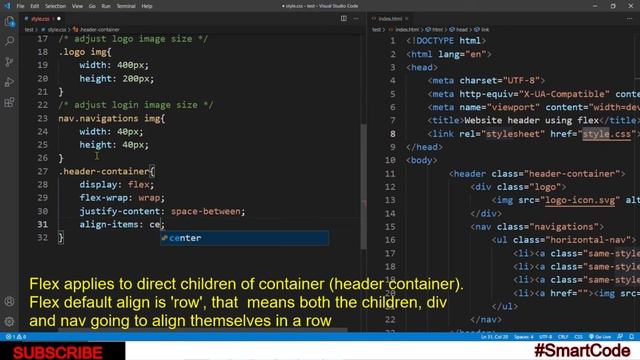
Task: Click '.logo img{' selector on line 18
Action: (x=85, y=52)
